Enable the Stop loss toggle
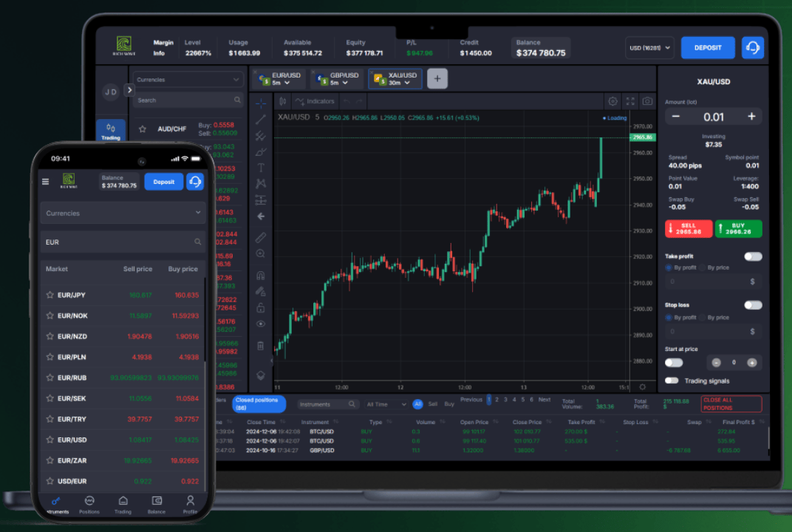The width and height of the screenshot is (792, 532). (753, 304)
